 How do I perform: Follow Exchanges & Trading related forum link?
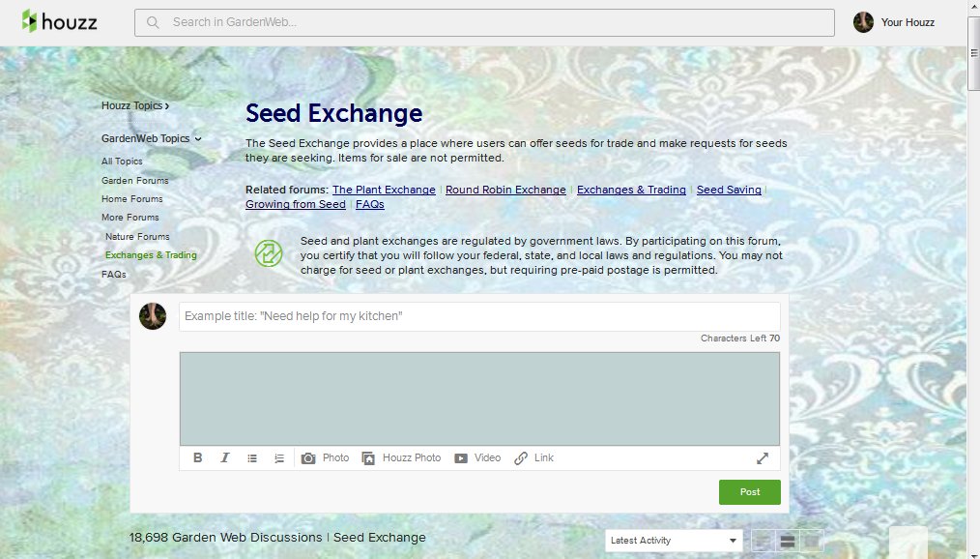[x=631, y=190]
